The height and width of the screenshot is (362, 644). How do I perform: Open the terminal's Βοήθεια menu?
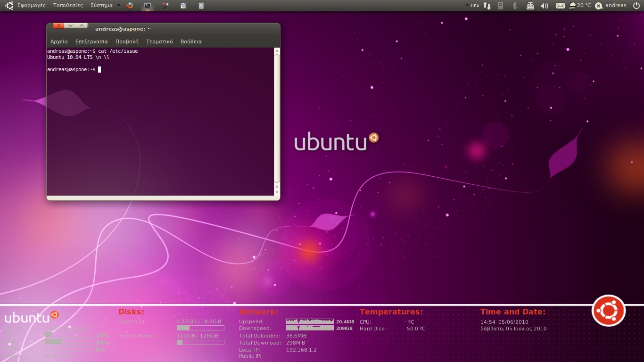191,41
